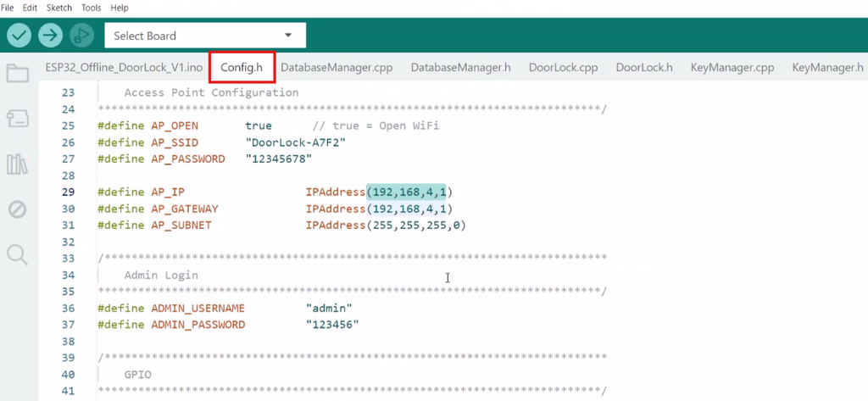This screenshot has height=401, width=868.
Task: Switch to the DatabaseManager.cpp tab
Action: (337, 68)
